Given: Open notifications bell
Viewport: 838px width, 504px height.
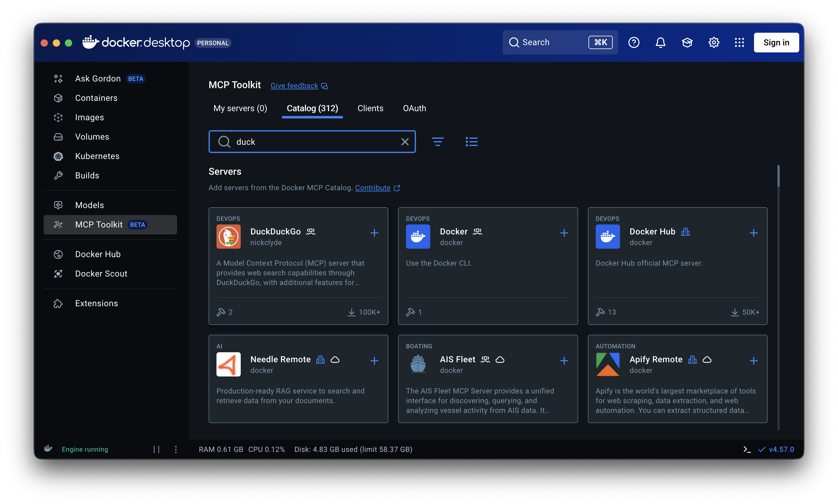Looking at the screenshot, I should tap(660, 42).
